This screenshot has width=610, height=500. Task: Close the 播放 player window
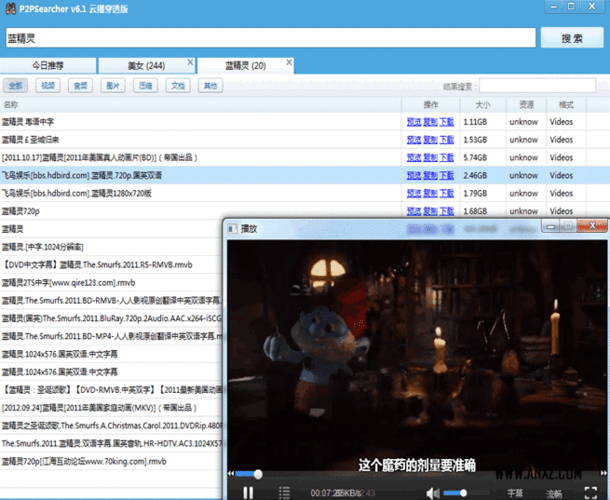click(592, 226)
